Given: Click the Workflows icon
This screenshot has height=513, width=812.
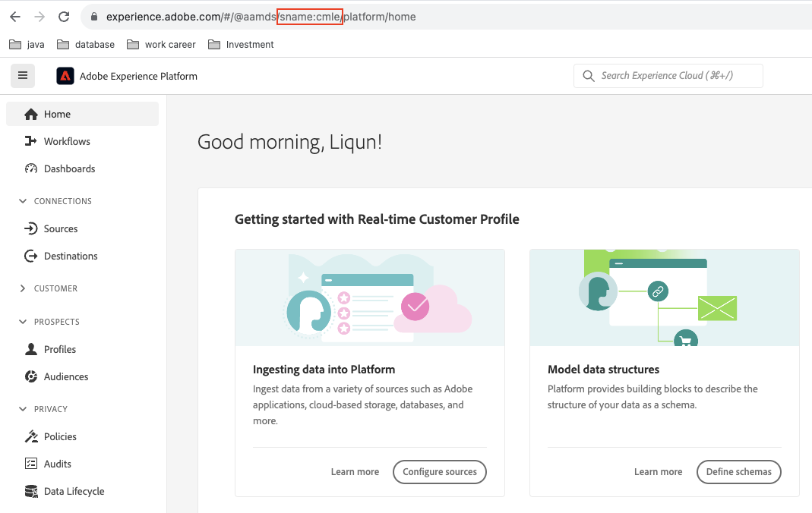Looking at the screenshot, I should pyautogui.click(x=31, y=141).
